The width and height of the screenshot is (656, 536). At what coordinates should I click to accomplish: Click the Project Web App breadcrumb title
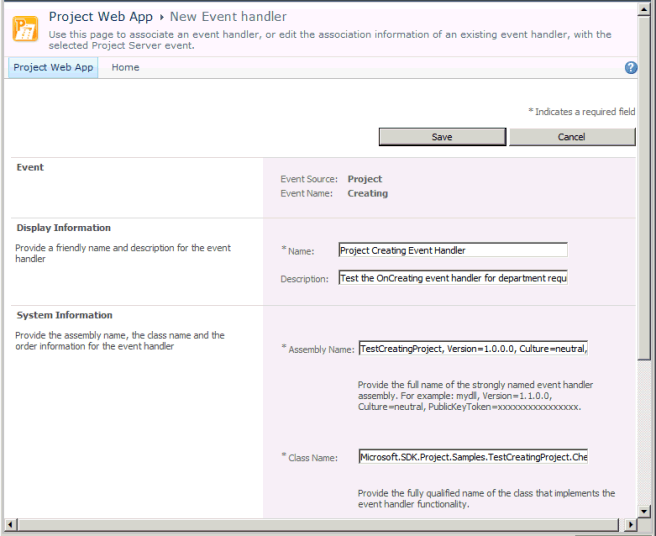tap(101, 17)
